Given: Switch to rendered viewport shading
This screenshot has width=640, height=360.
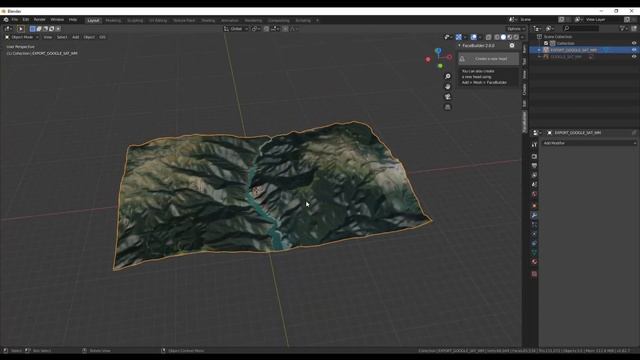Looking at the screenshot, I should [x=516, y=37].
